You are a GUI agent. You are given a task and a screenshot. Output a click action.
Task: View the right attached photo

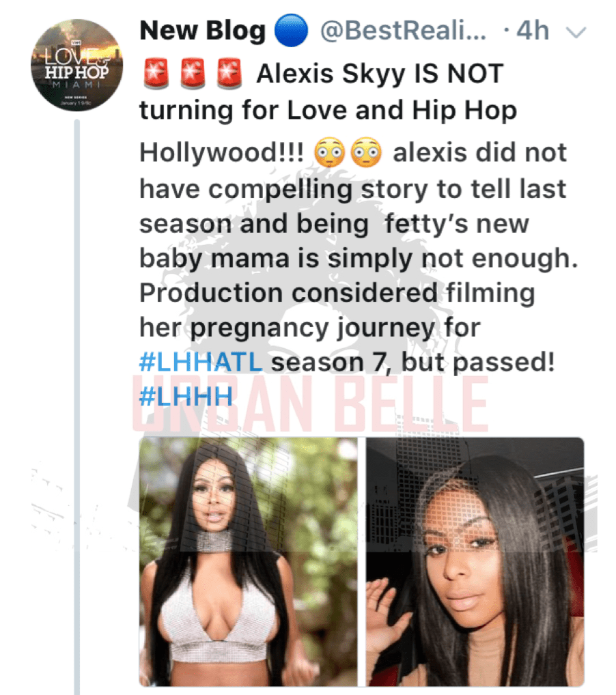click(x=475, y=562)
